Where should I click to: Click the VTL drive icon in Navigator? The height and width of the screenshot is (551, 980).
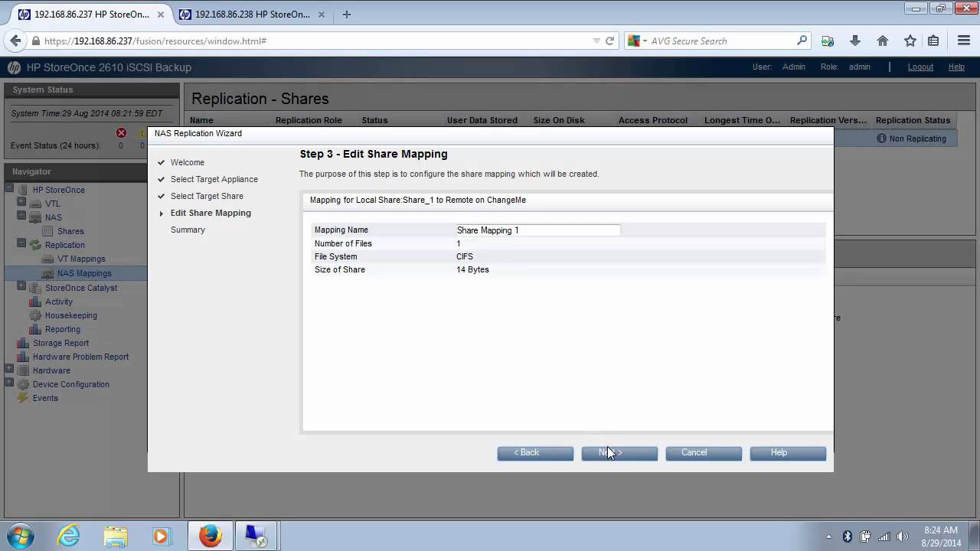pyautogui.click(x=35, y=204)
